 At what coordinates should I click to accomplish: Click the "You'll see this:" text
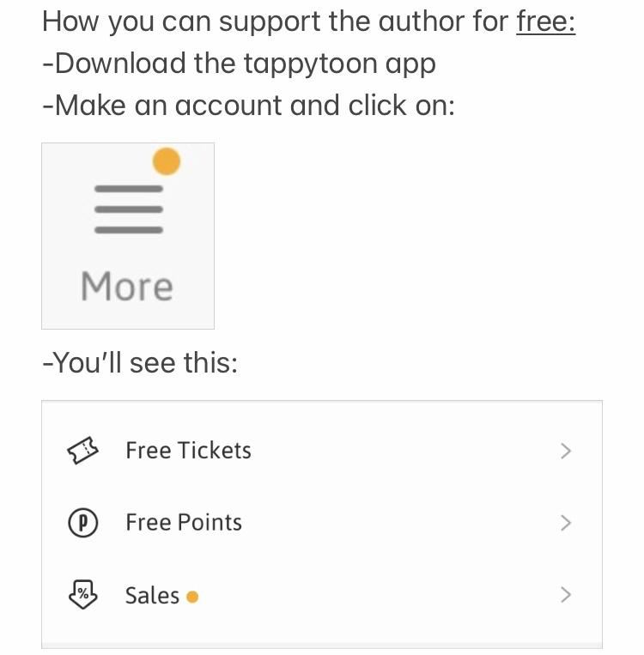pos(139,363)
